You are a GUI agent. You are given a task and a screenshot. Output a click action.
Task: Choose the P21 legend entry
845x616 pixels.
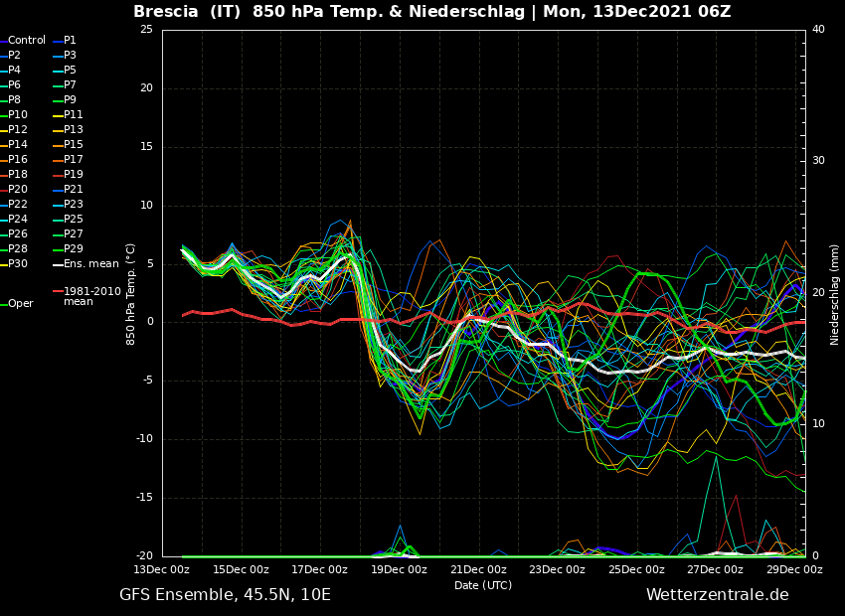pos(68,189)
